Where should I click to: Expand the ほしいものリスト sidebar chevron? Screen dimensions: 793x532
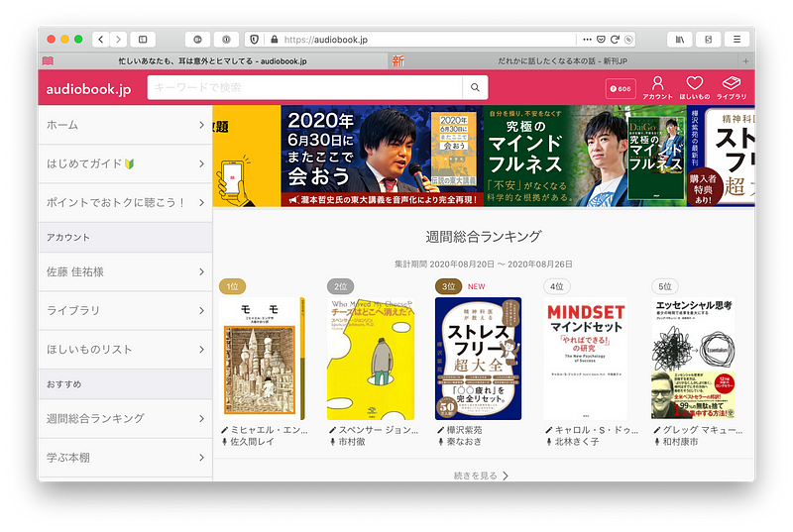pyautogui.click(x=201, y=350)
